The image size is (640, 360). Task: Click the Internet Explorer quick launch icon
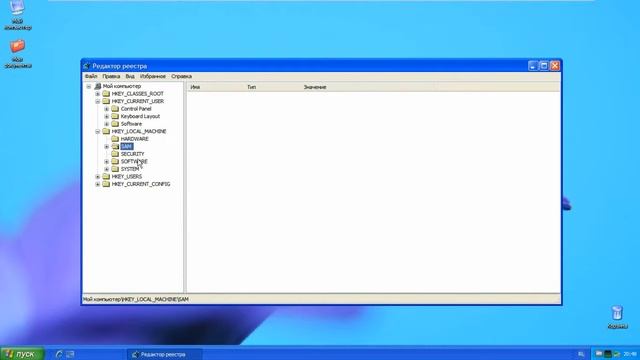pyautogui.click(x=59, y=354)
